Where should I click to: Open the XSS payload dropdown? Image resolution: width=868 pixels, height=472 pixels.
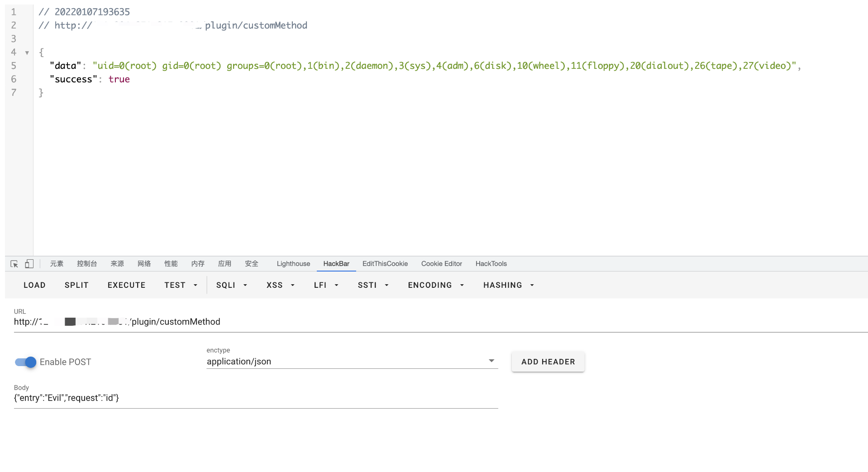pyautogui.click(x=280, y=285)
